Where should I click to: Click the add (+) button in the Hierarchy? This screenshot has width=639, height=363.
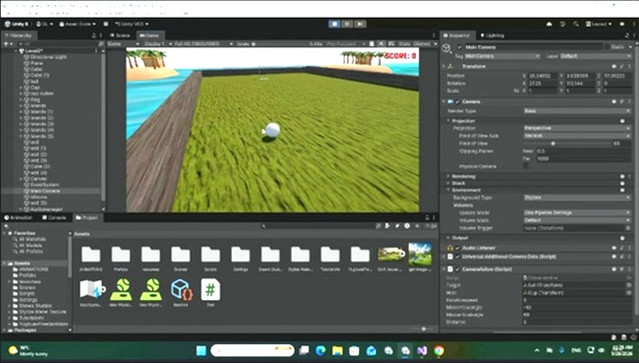(x=6, y=44)
